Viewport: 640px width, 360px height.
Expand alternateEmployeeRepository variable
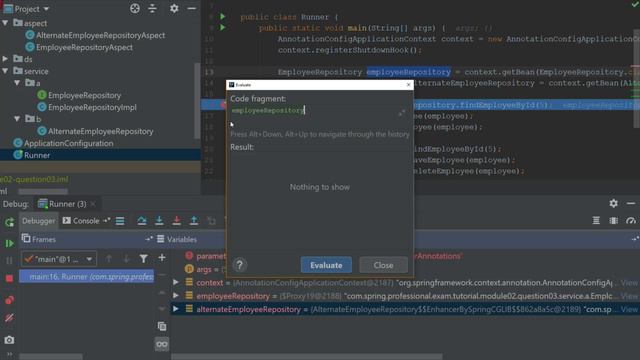tap(176, 309)
